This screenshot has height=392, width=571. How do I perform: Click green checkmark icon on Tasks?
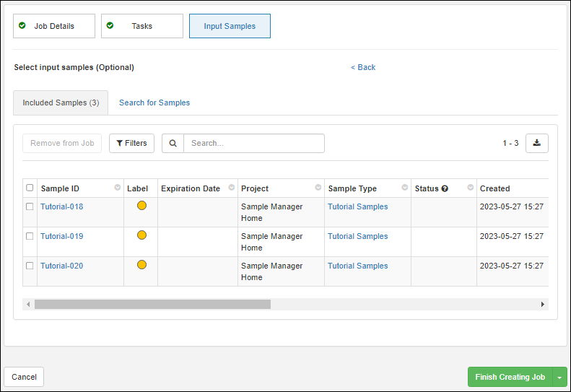click(110, 25)
